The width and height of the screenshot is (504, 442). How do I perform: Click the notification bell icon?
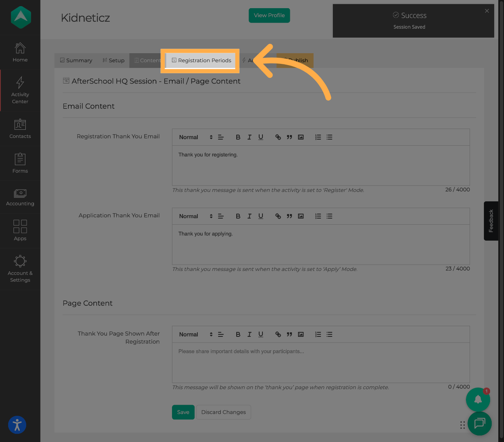pos(478,399)
